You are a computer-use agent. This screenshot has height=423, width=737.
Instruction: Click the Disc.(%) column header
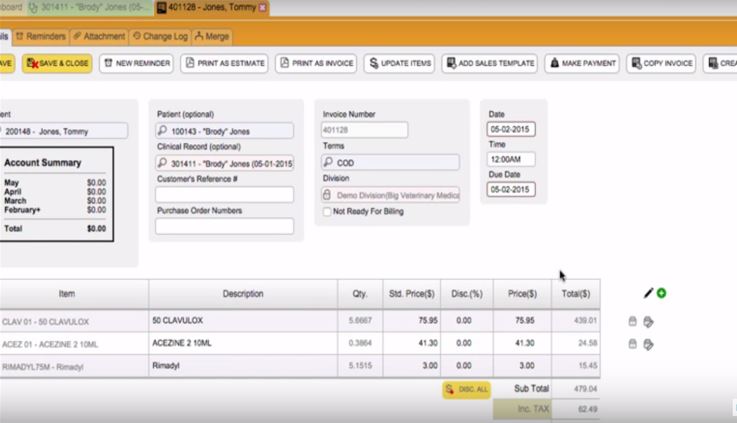pos(467,294)
